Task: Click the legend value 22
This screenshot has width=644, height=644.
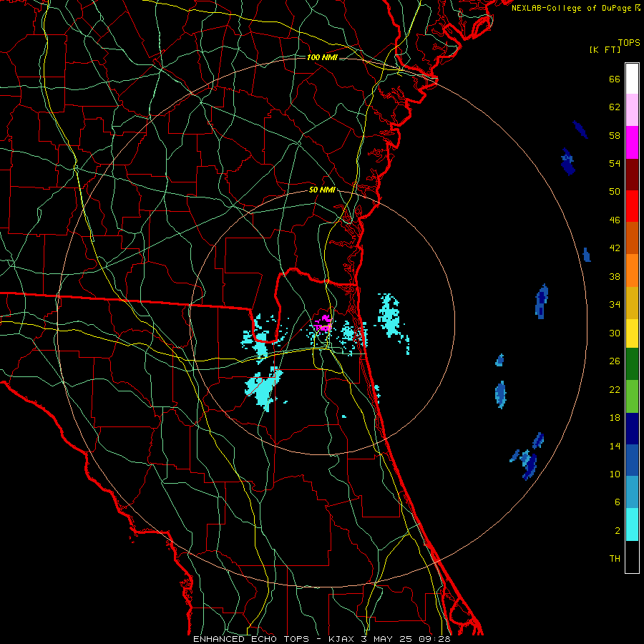Action: click(615, 389)
